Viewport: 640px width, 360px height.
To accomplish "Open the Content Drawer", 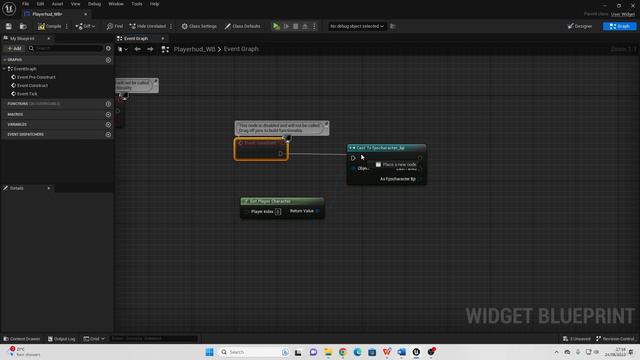I will click(x=22, y=339).
